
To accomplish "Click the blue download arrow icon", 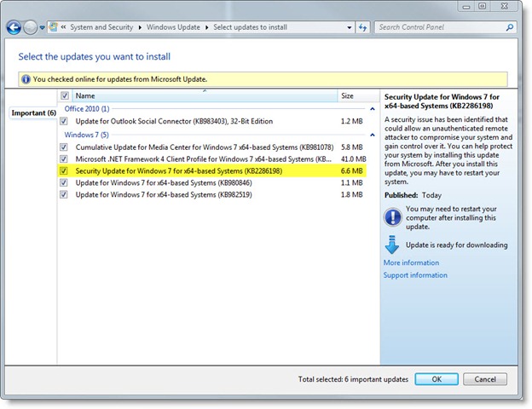I will click(x=392, y=245).
